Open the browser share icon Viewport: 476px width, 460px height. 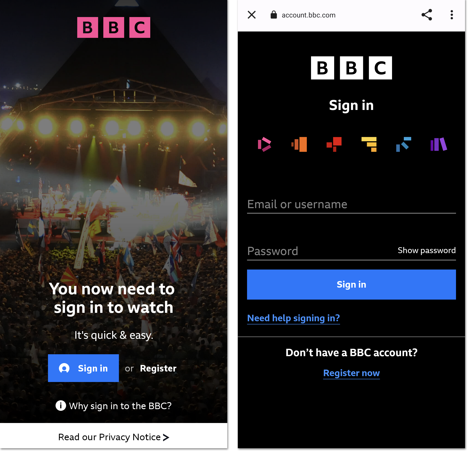(x=427, y=15)
